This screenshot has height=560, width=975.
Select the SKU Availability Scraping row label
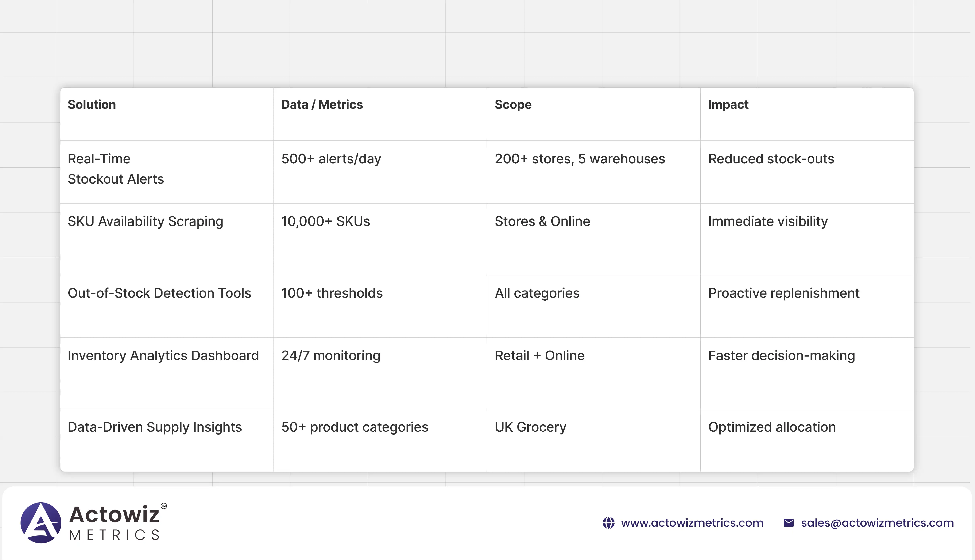[x=145, y=222]
